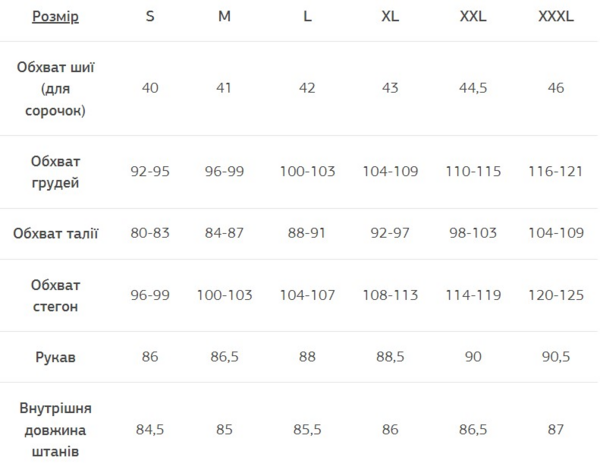
Task: Click sleeve value 88,5 for size XL
Action: 390,357
